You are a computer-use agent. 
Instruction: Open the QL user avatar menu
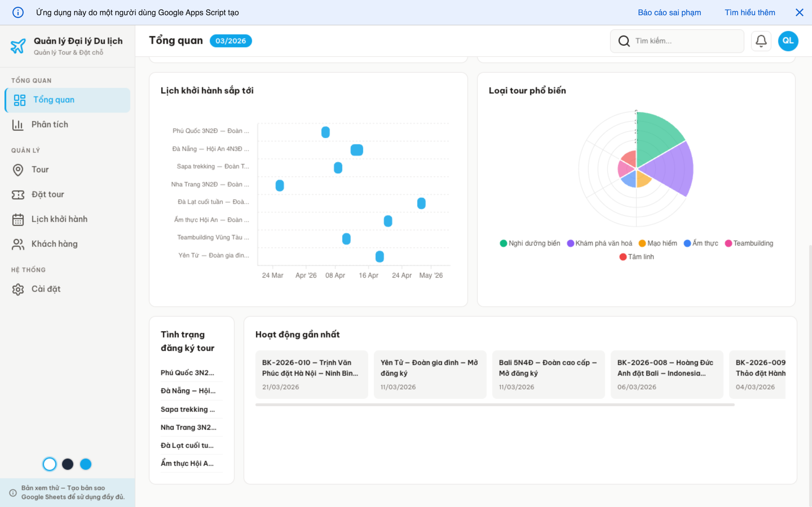(788, 41)
